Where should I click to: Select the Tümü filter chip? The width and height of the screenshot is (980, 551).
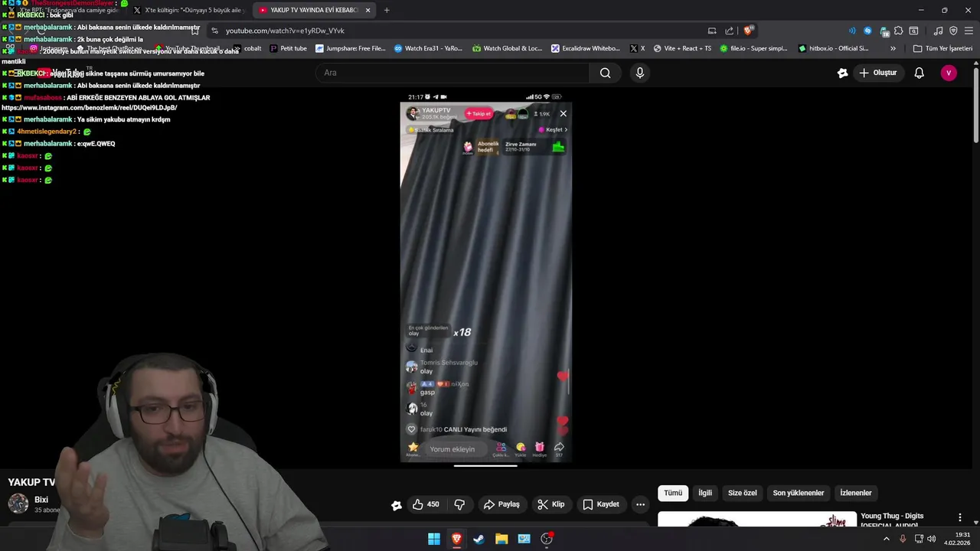(673, 493)
